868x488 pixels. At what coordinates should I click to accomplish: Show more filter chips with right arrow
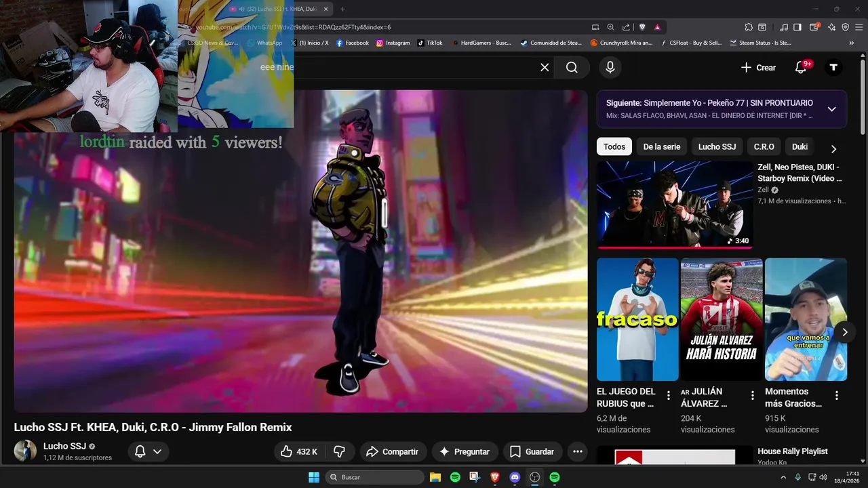833,148
